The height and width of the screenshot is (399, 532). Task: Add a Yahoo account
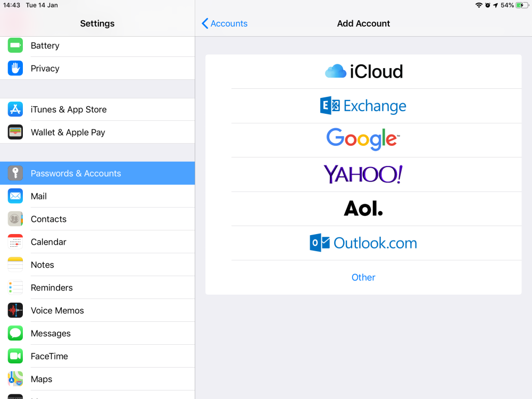click(363, 174)
